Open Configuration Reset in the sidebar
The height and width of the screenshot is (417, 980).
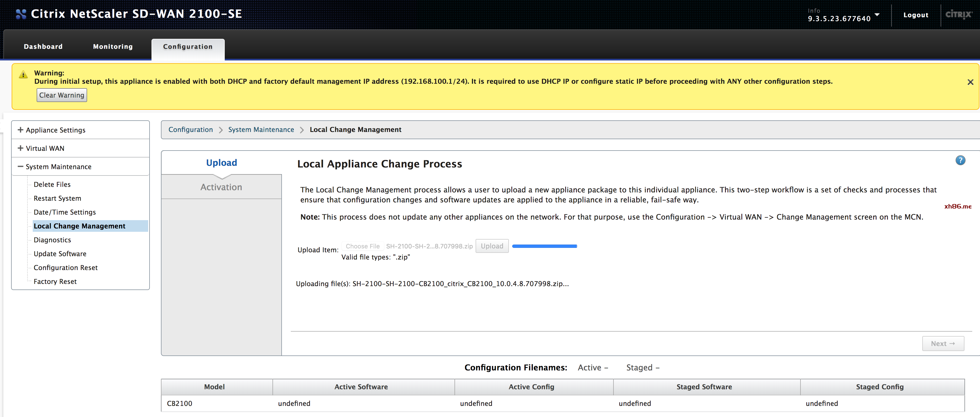(66, 268)
